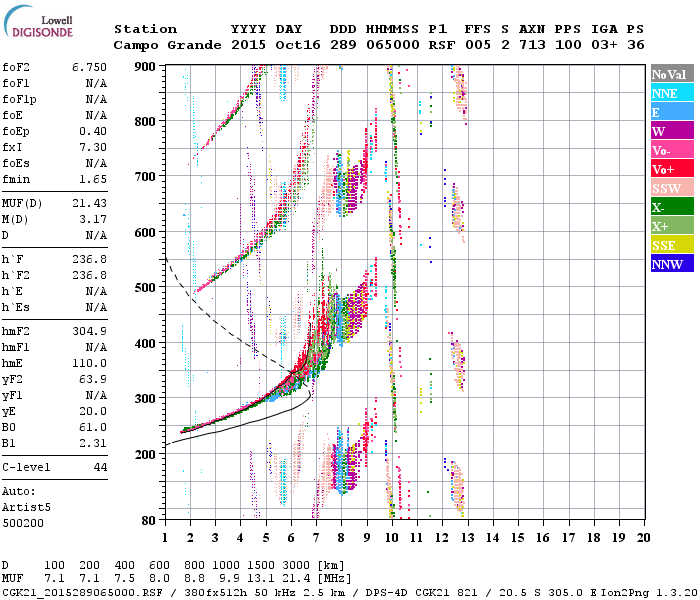Click the fxI value 7.30
Viewport: 700px width, 600px height.
93,148
